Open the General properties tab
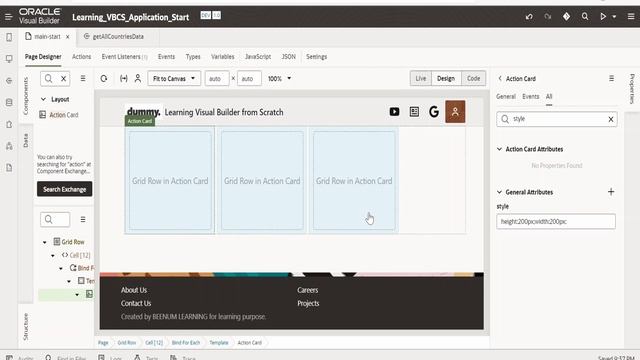The height and width of the screenshot is (360, 640). point(506,97)
